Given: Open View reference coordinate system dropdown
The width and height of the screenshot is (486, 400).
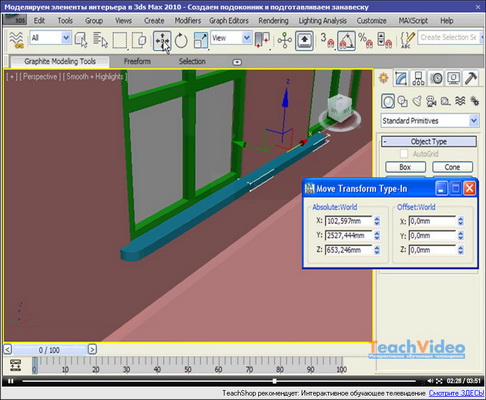Looking at the screenshot, I should pos(231,38).
